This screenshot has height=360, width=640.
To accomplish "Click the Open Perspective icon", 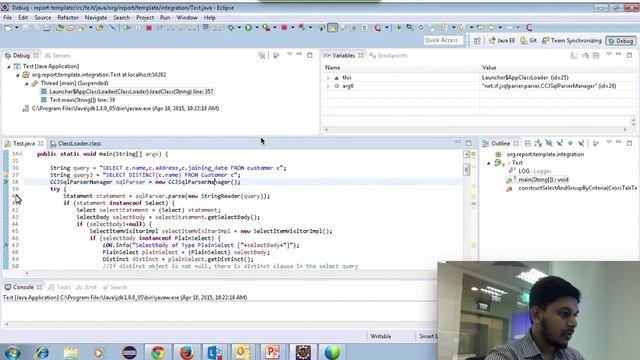I will pos(477,40).
